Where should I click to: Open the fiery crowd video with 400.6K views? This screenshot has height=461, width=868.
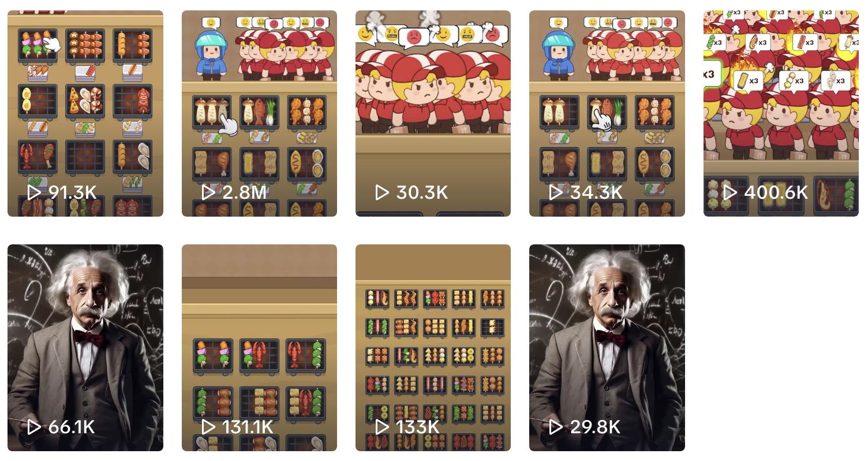(x=781, y=113)
